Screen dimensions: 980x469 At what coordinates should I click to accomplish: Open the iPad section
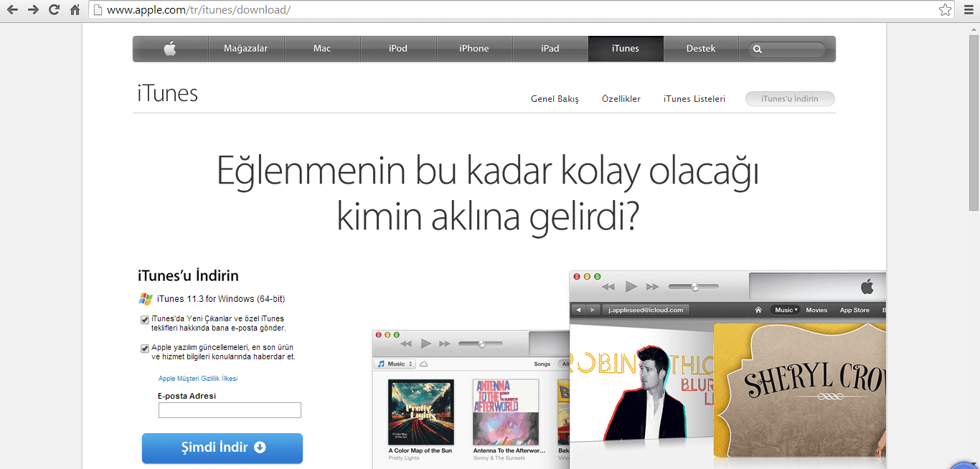550,49
